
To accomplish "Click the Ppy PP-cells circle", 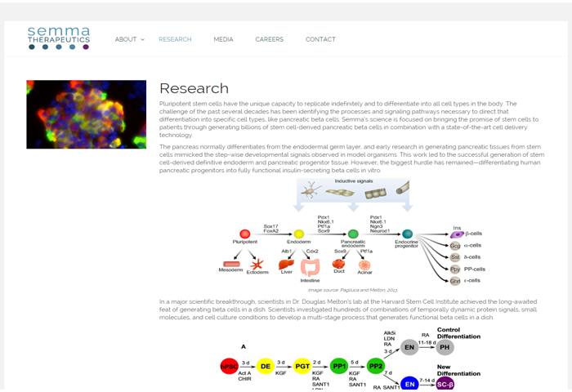I will (x=455, y=269).
